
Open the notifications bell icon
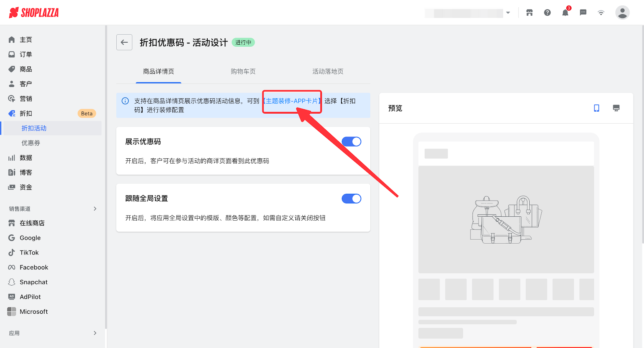pyautogui.click(x=565, y=12)
